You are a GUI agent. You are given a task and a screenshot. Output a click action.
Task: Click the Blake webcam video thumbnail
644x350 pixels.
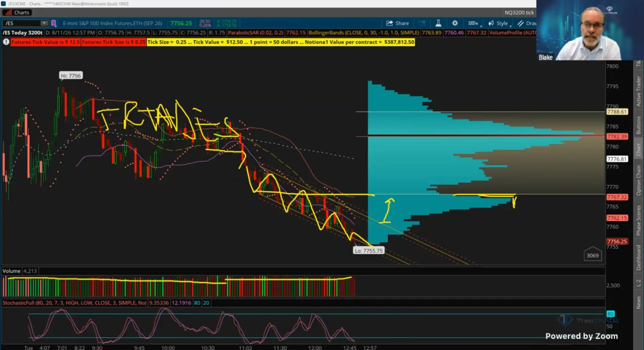tap(590, 30)
